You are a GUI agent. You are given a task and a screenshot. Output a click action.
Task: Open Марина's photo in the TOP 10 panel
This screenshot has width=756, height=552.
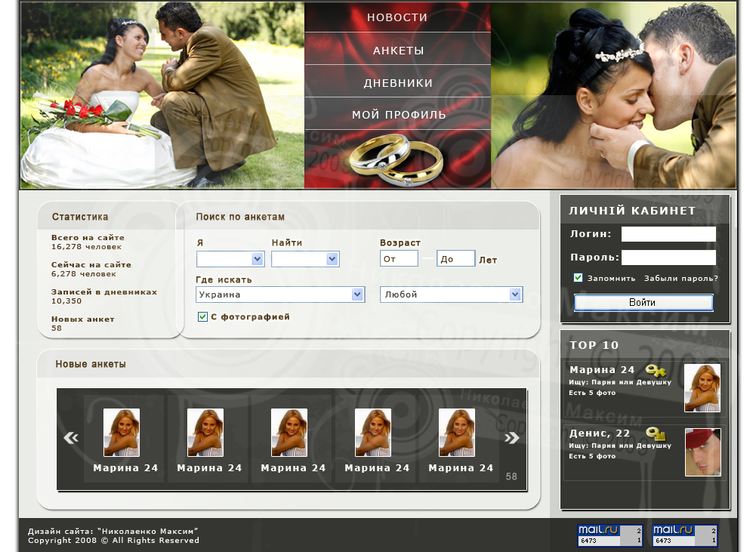(x=702, y=388)
